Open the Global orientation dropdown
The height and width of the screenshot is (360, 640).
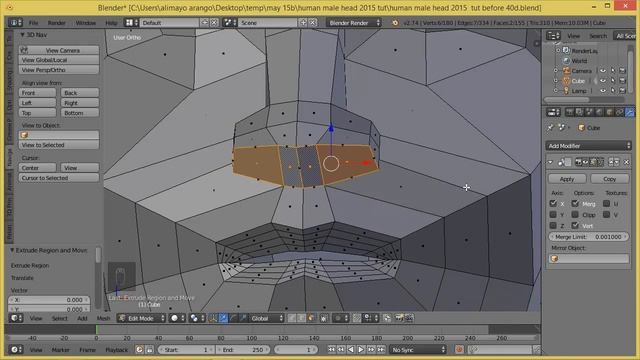coord(267,318)
